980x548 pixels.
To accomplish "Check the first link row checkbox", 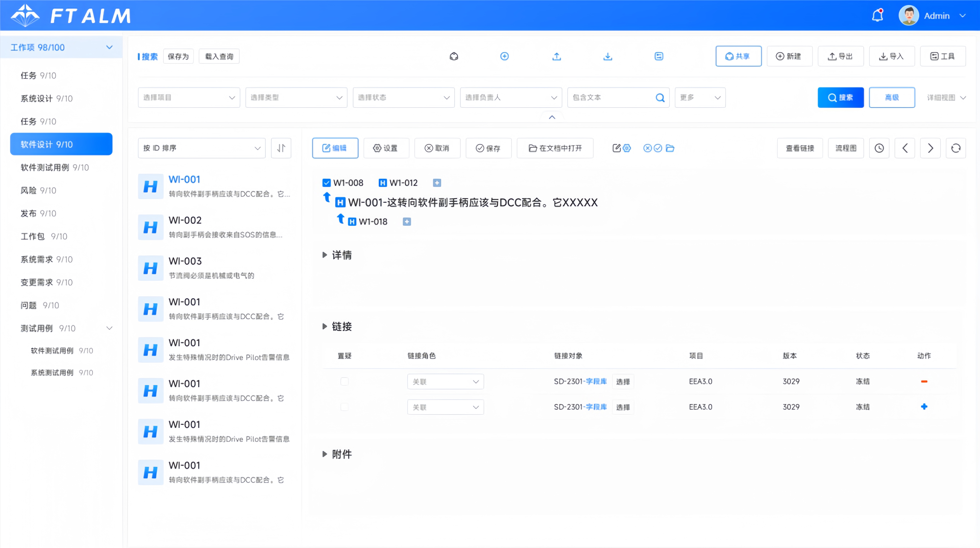I will tap(344, 381).
